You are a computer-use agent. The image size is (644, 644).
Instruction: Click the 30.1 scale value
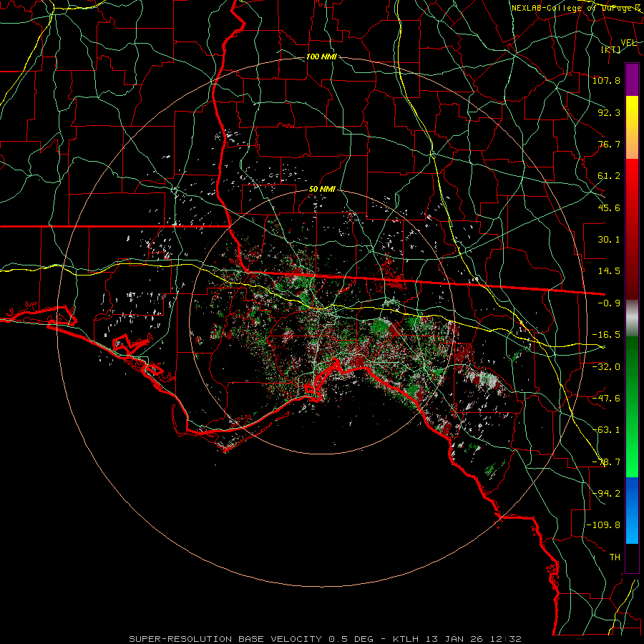pyautogui.click(x=609, y=240)
